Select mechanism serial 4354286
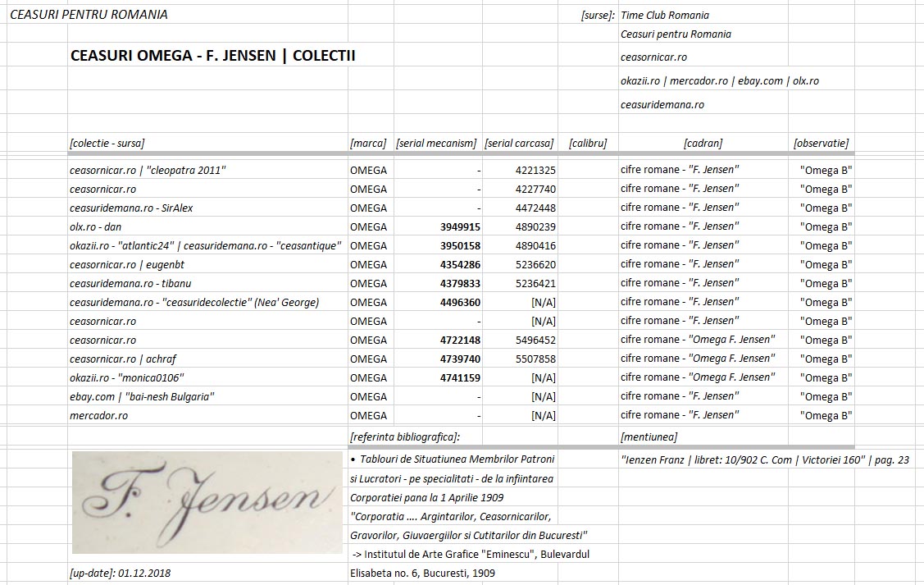Viewport: 924px width, 585px height. pos(460,265)
